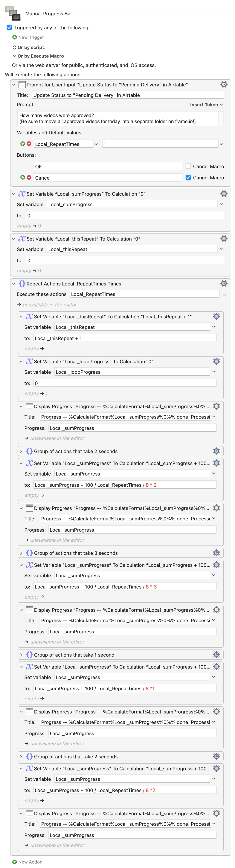Open gear menu for 3 seconds action group

coord(216,553)
